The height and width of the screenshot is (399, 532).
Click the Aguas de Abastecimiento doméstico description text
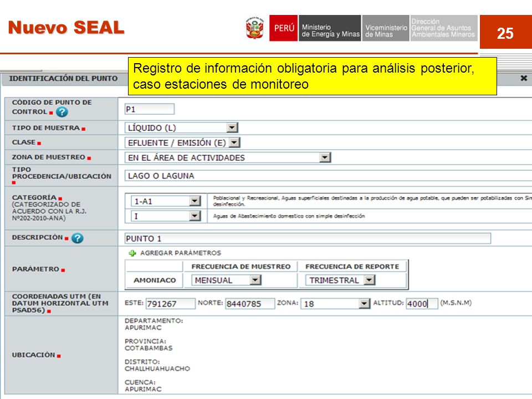point(289,216)
